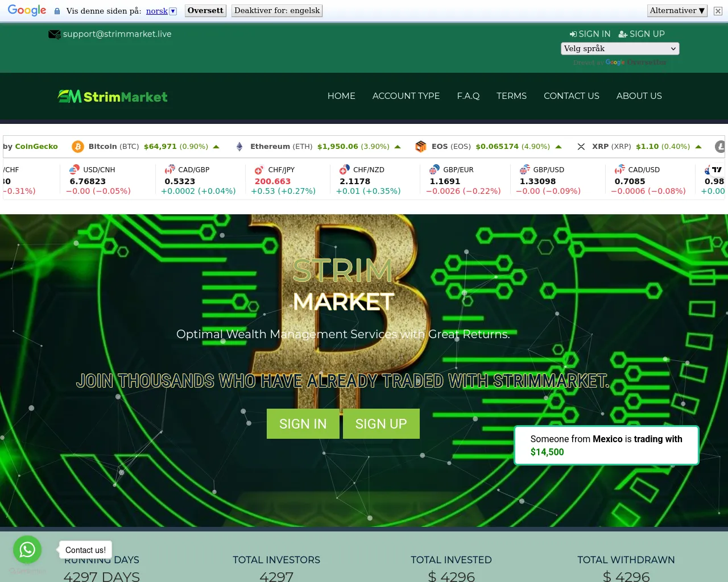Click the green SIGN IN hero button
728x582 pixels.
[303, 424]
